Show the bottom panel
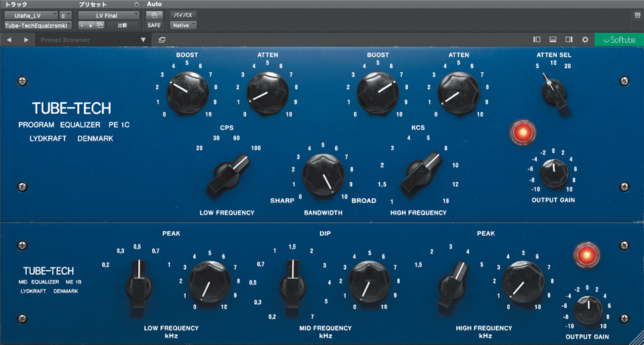 [553, 40]
